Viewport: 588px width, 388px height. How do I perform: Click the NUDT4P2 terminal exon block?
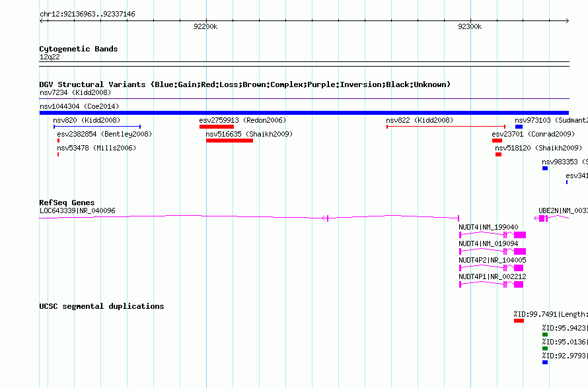[x=519, y=268]
